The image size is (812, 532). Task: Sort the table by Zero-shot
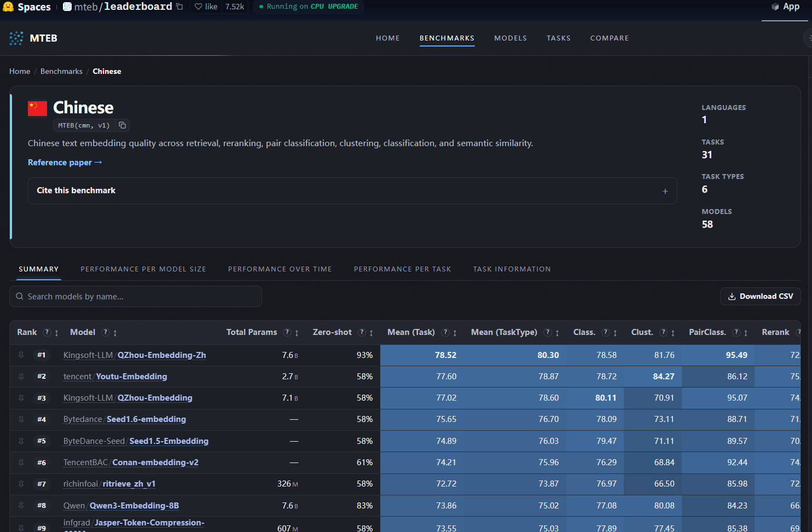[x=371, y=333]
